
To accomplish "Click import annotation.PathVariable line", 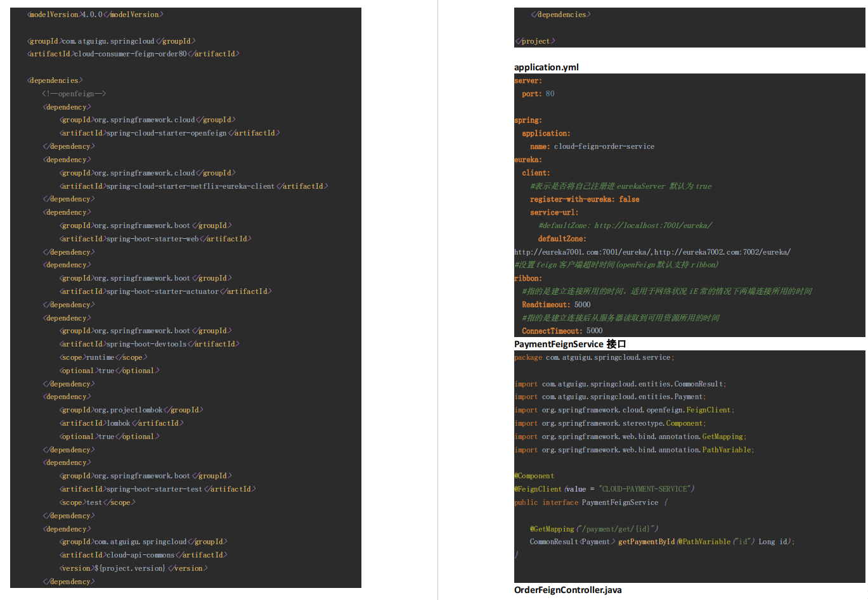I will [x=634, y=450].
